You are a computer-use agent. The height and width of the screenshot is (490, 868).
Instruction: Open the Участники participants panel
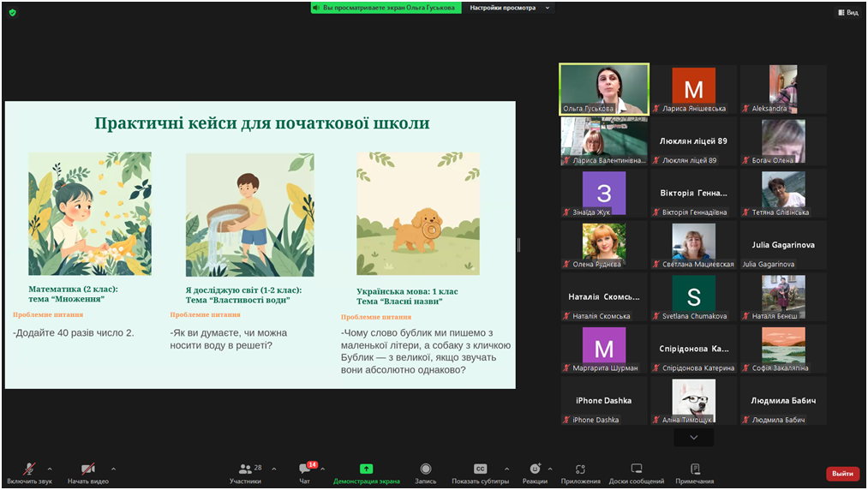pos(245,469)
